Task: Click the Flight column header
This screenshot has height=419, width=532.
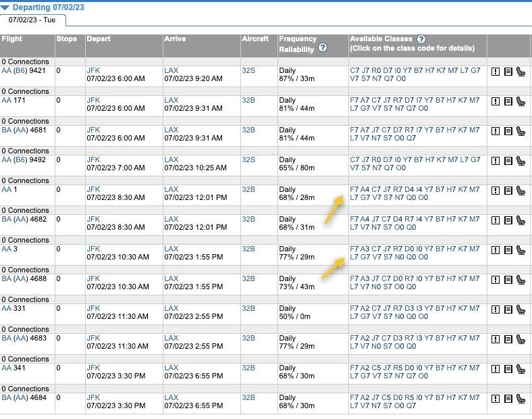Action: click(12, 39)
